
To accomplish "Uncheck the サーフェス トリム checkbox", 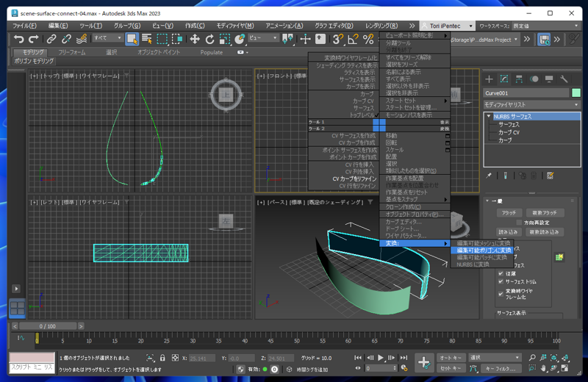I will pyautogui.click(x=501, y=281).
